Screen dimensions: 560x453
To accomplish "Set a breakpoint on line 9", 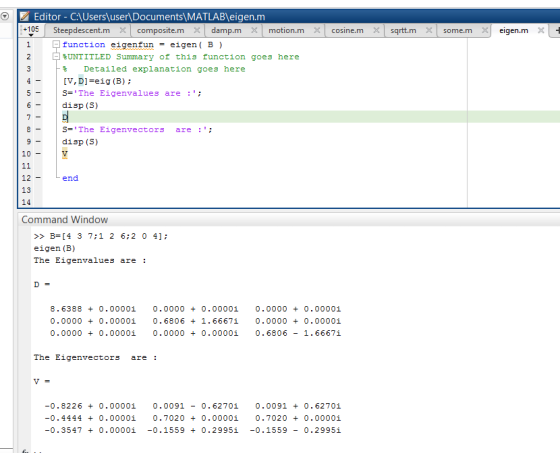I will coord(38,141).
